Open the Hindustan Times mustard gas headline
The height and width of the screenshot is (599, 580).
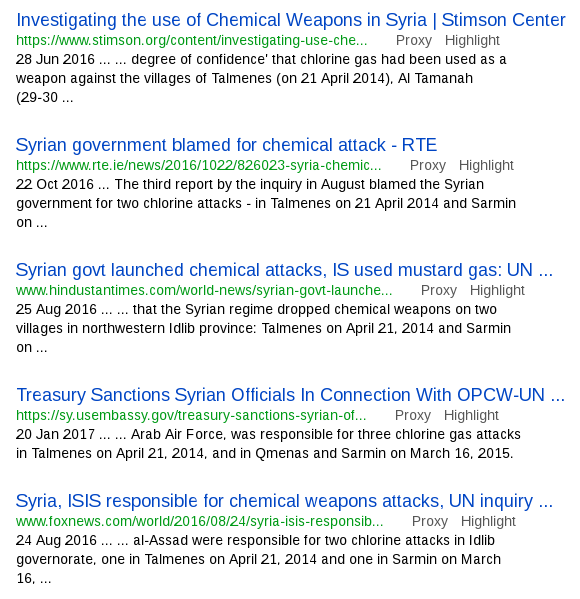click(284, 270)
